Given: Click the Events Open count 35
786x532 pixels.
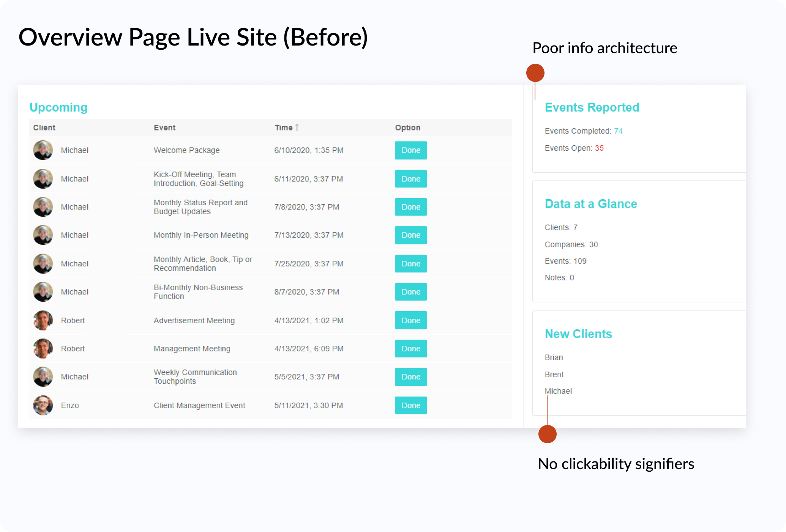Looking at the screenshot, I should (599, 148).
